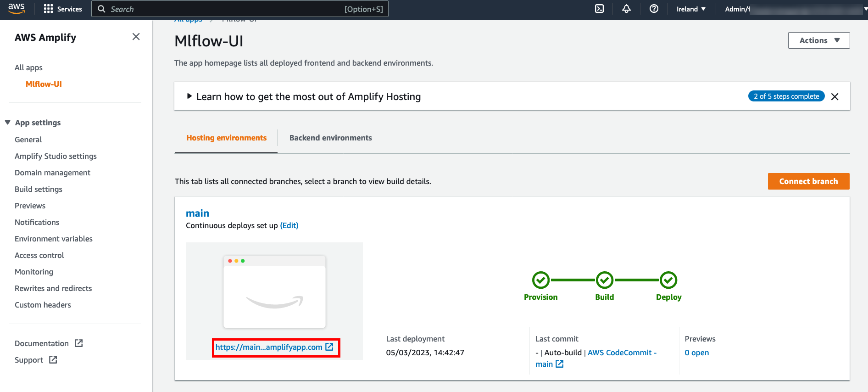Switch to Hosting environments tab
868x392 pixels.
point(226,138)
